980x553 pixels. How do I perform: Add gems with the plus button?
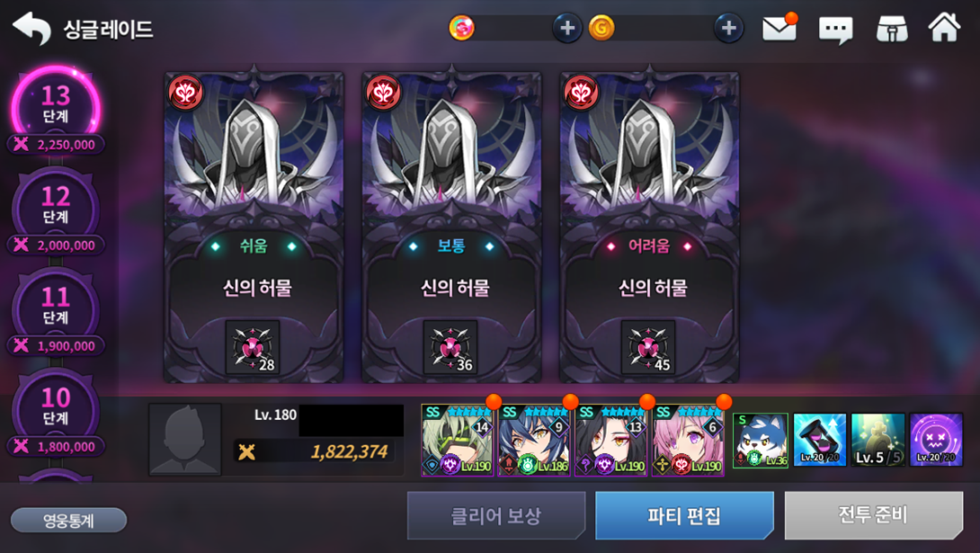pyautogui.click(x=567, y=28)
